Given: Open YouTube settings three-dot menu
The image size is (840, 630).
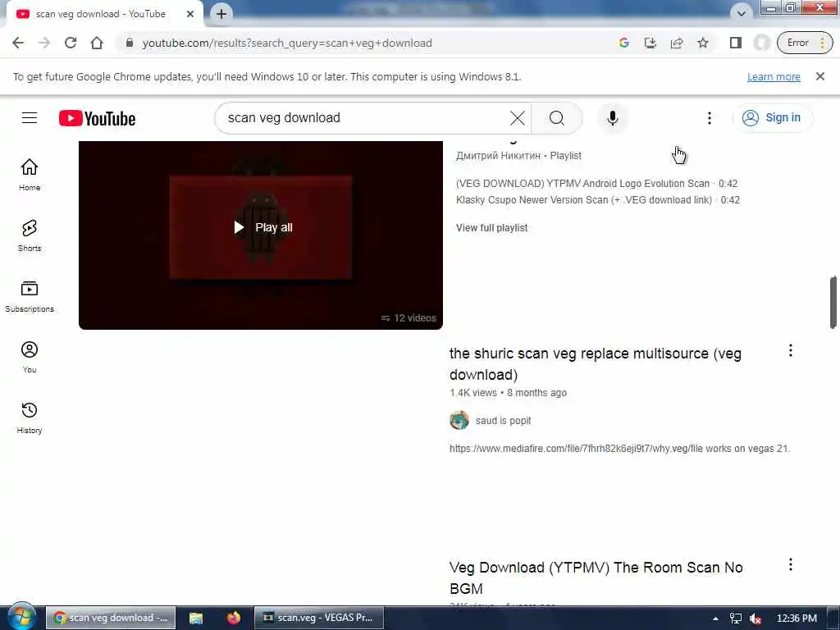Looking at the screenshot, I should click(x=709, y=118).
